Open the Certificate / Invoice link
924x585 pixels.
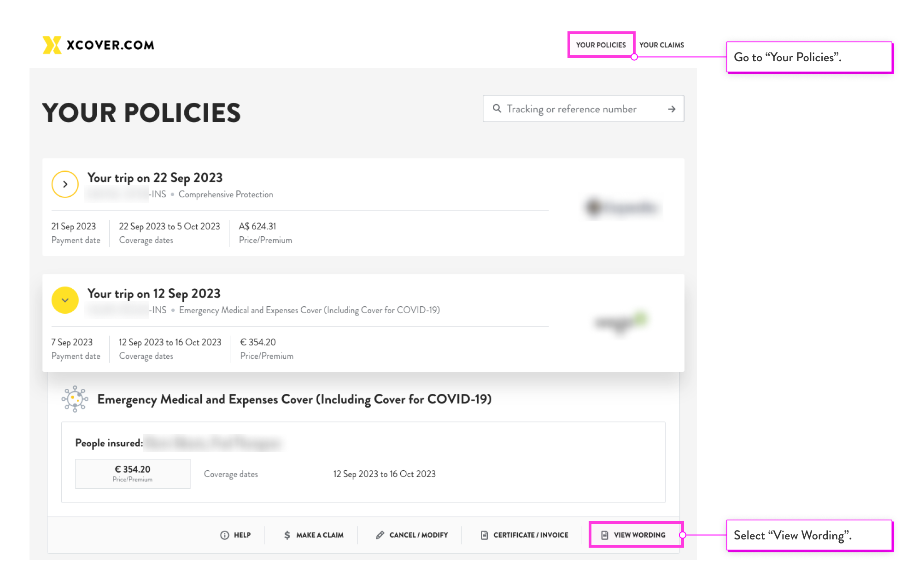click(x=531, y=535)
